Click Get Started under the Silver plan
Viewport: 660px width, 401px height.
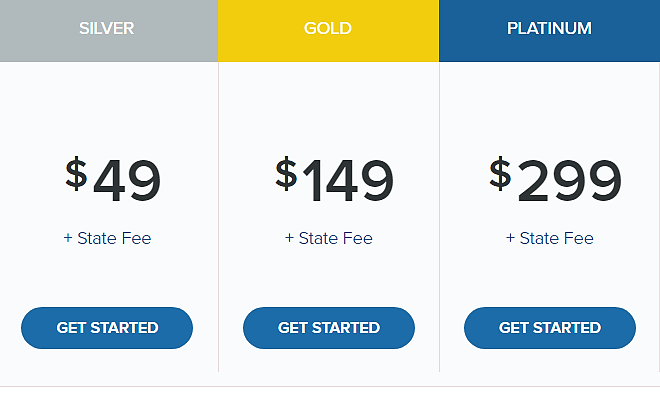click(x=107, y=328)
